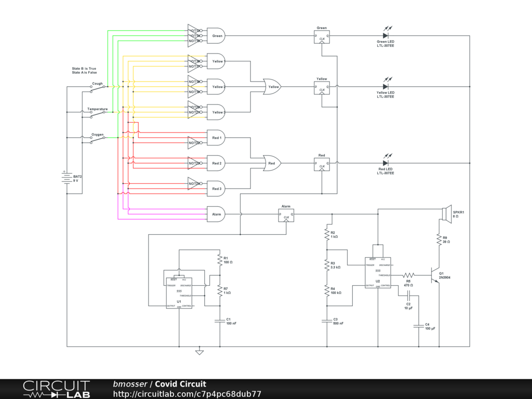Select the Red D flip-flop
The height and width of the screenshot is (399, 532).
coord(322,164)
